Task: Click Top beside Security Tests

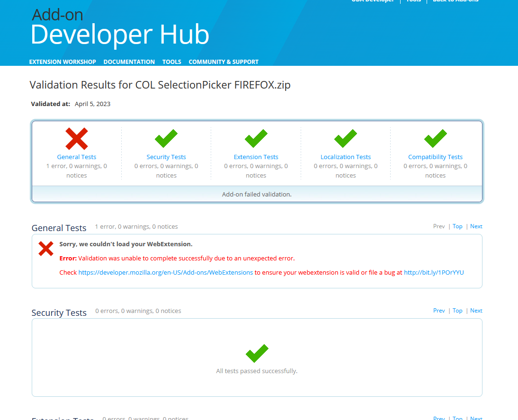Action: [457, 310]
